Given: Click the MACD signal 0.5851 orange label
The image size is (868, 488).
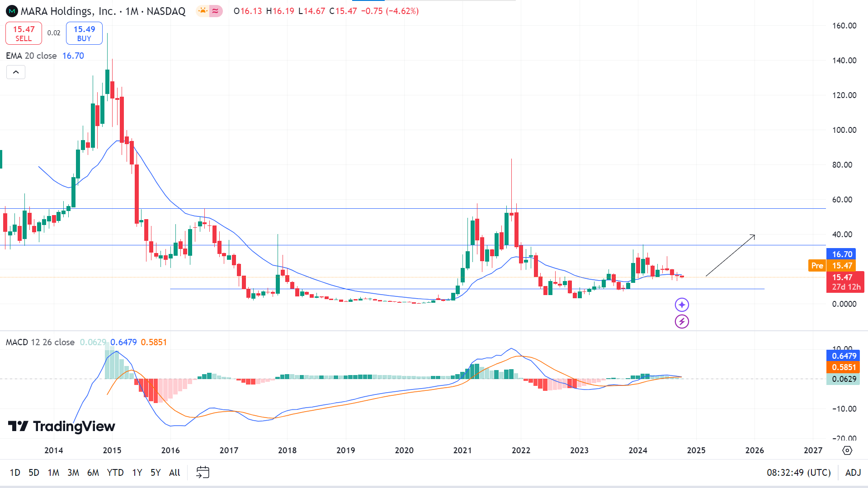Looking at the screenshot, I should tap(843, 367).
